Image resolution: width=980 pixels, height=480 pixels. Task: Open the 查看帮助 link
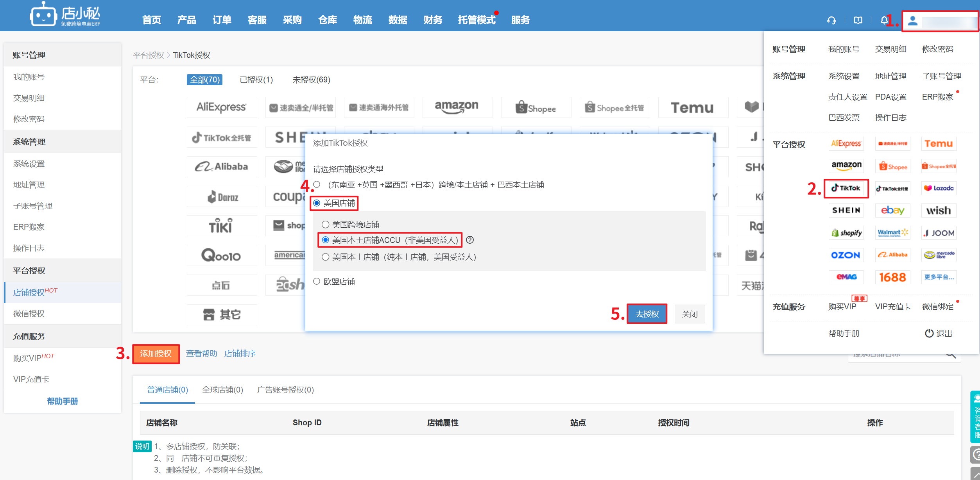[202, 353]
